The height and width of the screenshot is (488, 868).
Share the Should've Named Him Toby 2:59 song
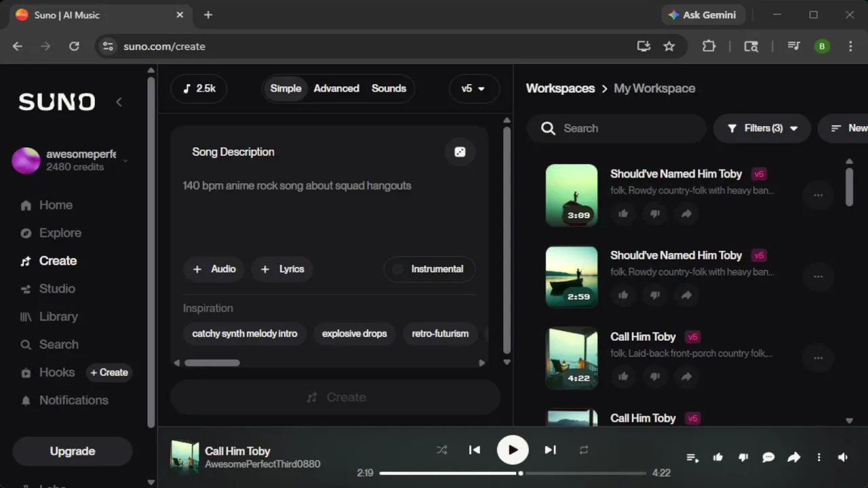(x=686, y=295)
